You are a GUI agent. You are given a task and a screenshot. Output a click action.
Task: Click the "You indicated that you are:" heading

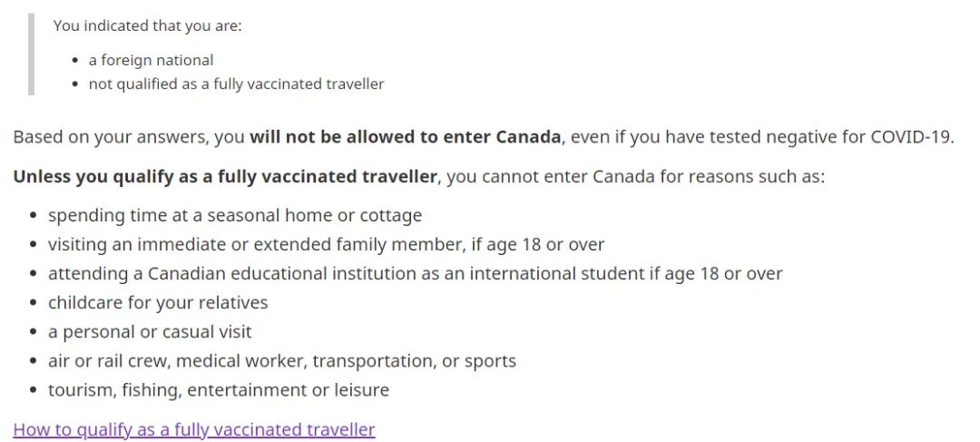pyautogui.click(x=148, y=26)
